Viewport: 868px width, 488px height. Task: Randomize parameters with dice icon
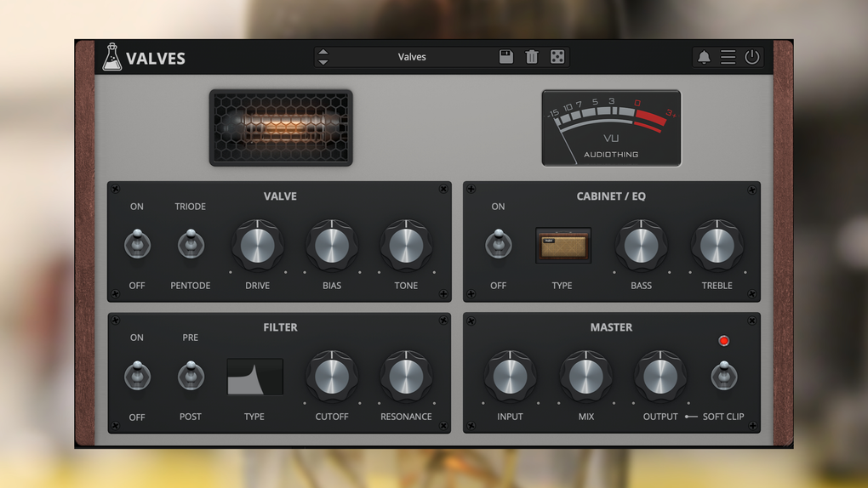pyautogui.click(x=557, y=56)
